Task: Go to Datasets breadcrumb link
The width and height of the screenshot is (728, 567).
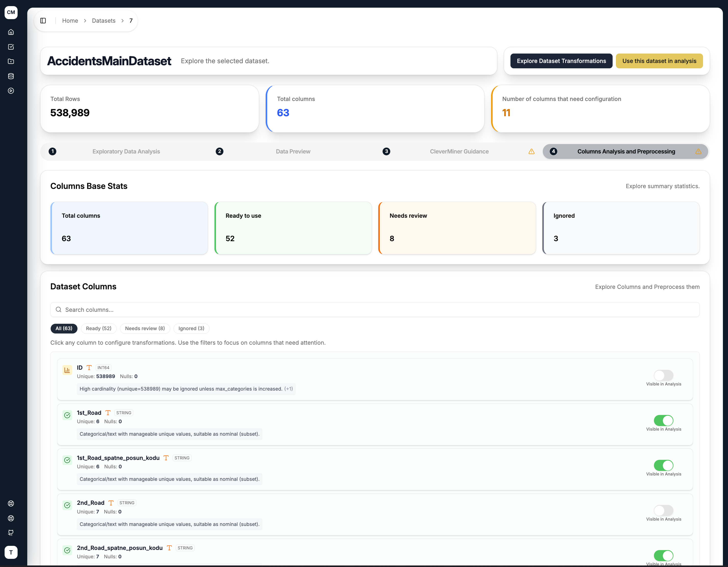Action: point(104,21)
